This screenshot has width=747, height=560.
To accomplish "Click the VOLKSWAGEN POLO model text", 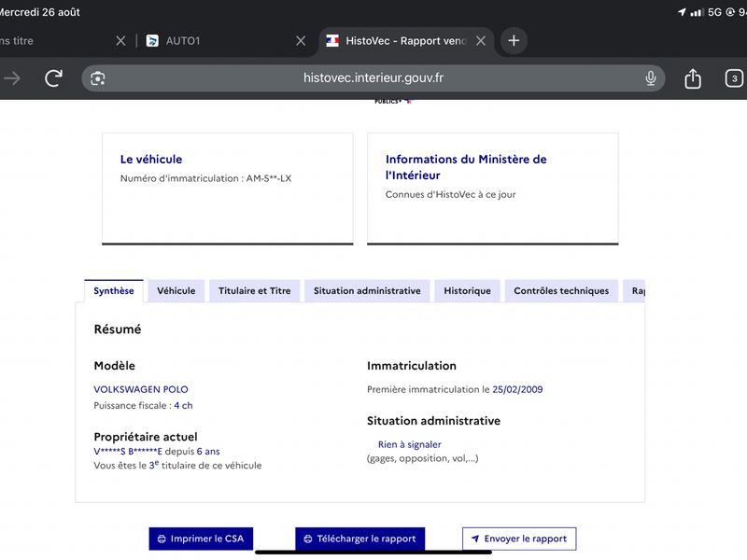I will [141, 389].
